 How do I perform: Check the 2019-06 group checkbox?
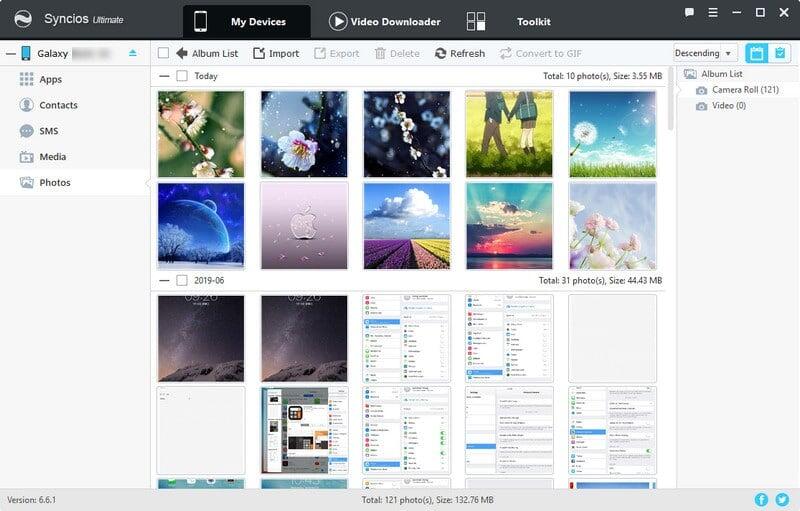182,281
